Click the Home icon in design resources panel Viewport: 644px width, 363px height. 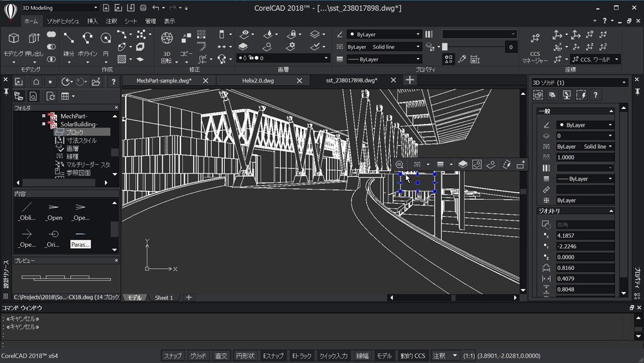coord(36,82)
